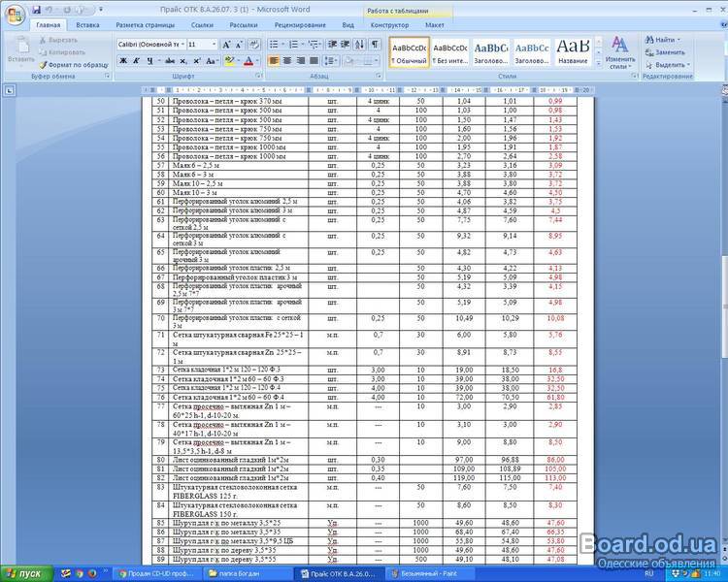Increase font size with grow-font icon
This screenshot has height=582, width=728.
click(x=226, y=45)
